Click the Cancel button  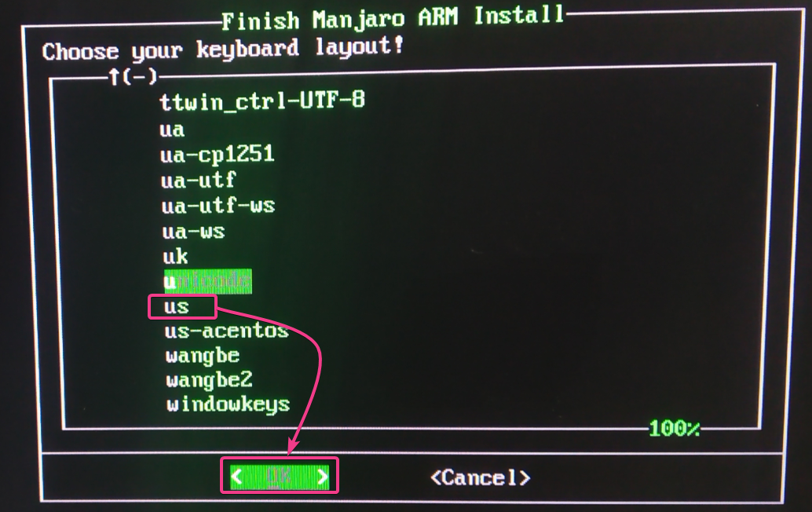tap(480, 477)
